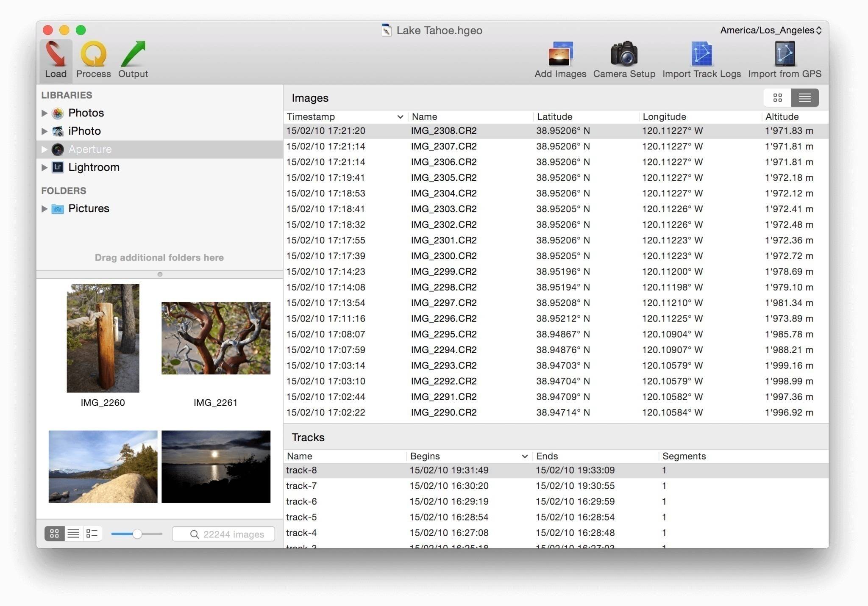Expand the Pictures folder

click(x=44, y=209)
